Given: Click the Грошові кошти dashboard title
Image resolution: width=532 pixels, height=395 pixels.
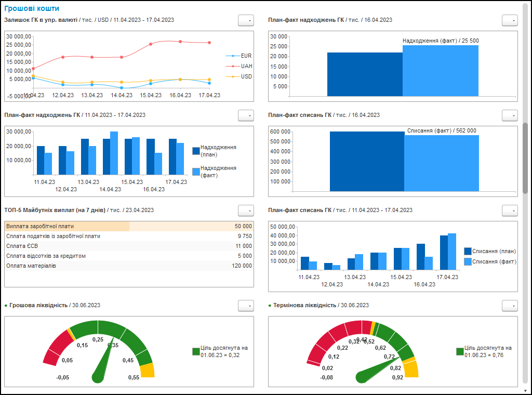Looking at the screenshot, I should point(32,8).
